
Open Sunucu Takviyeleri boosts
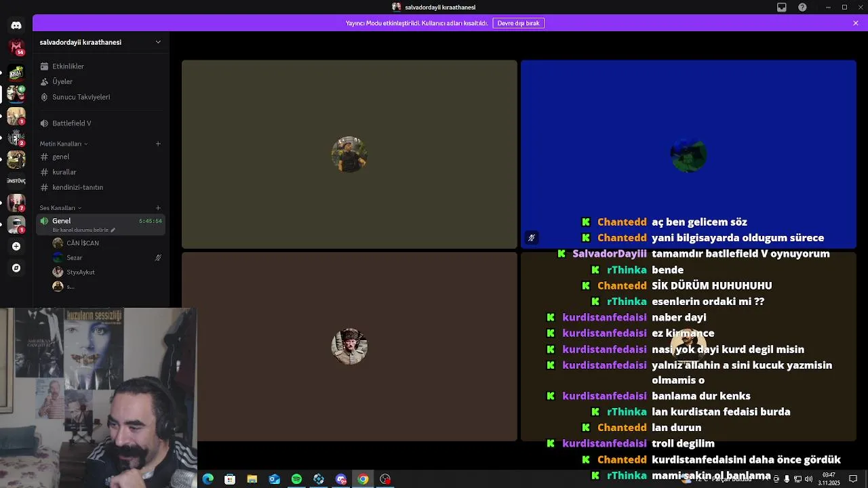point(100,97)
